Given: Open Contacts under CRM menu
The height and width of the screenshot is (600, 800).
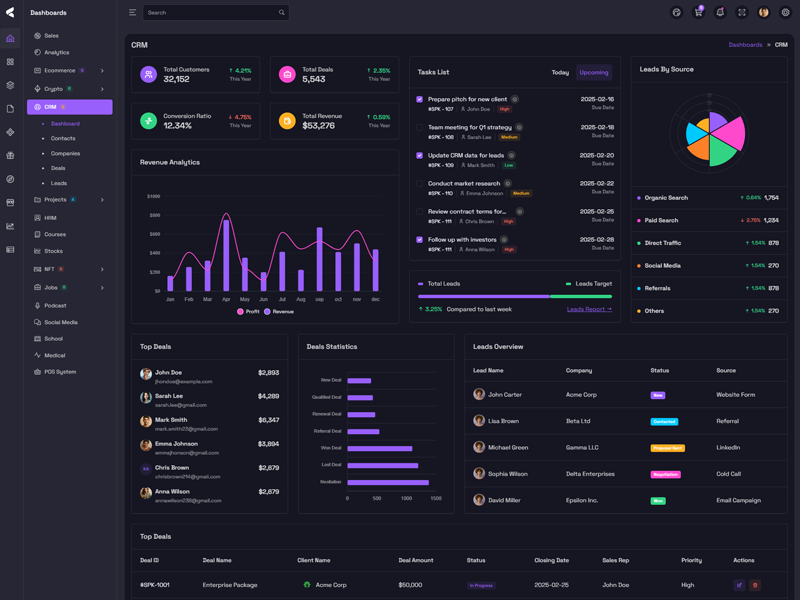Looking at the screenshot, I should pos(63,139).
